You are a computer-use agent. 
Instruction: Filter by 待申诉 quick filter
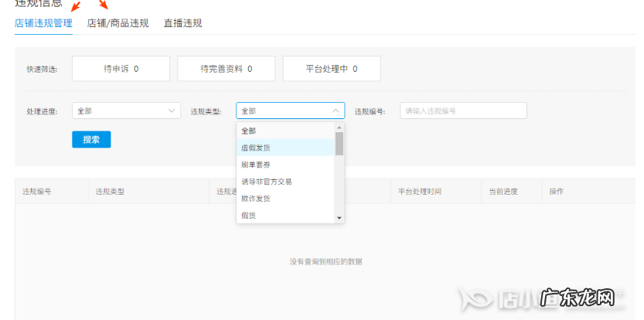click(121, 69)
